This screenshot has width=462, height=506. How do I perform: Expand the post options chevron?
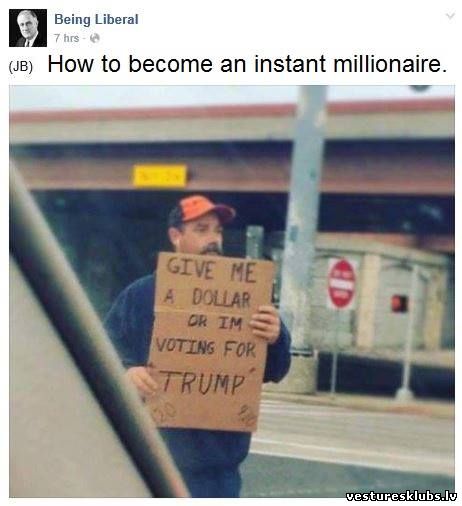click(x=450, y=16)
